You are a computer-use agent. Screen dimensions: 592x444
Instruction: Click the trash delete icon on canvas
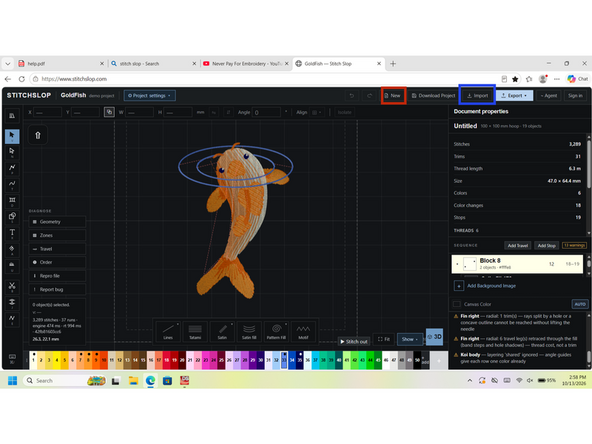point(38,135)
